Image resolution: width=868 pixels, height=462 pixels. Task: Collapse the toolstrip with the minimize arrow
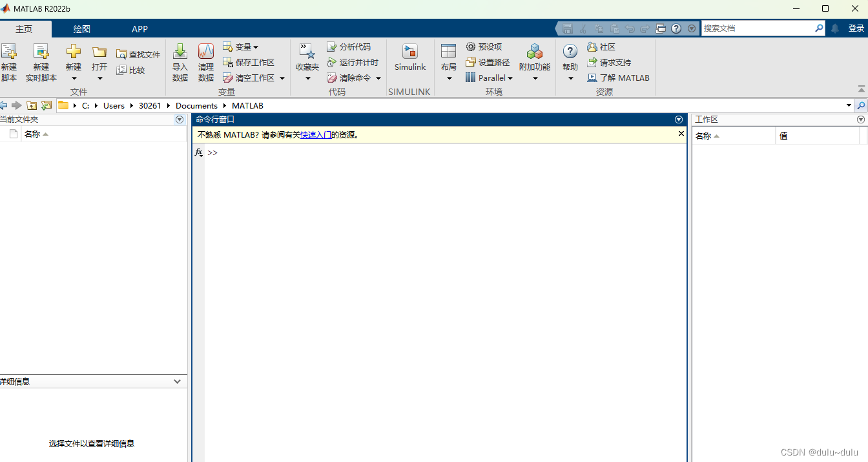point(862,89)
